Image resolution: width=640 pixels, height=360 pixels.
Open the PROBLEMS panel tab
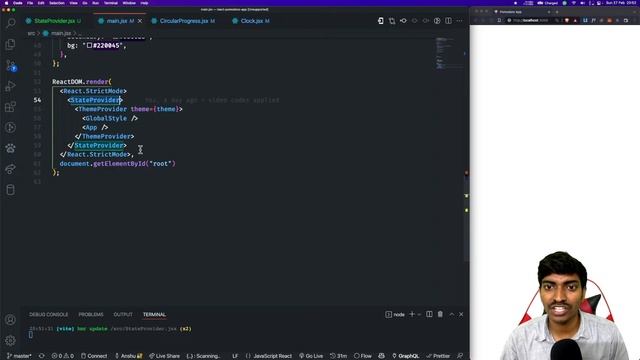pyautogui.click(x=91, y=314)
